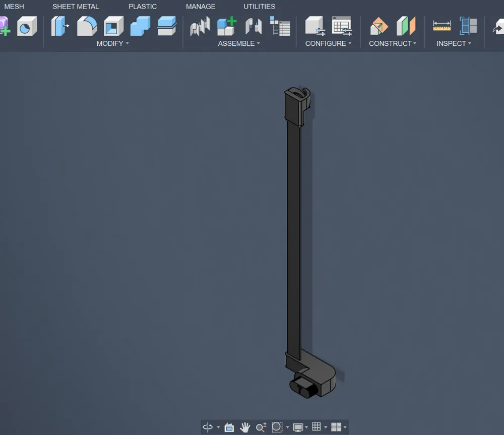Open the UTILITIES tab

(259, 7)
